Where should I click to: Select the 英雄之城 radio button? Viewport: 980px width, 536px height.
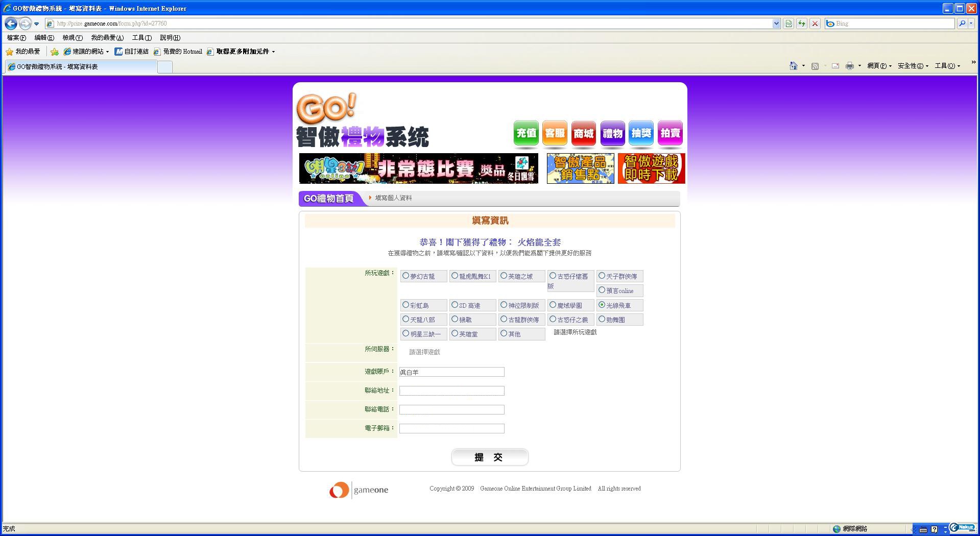(504, 276)
